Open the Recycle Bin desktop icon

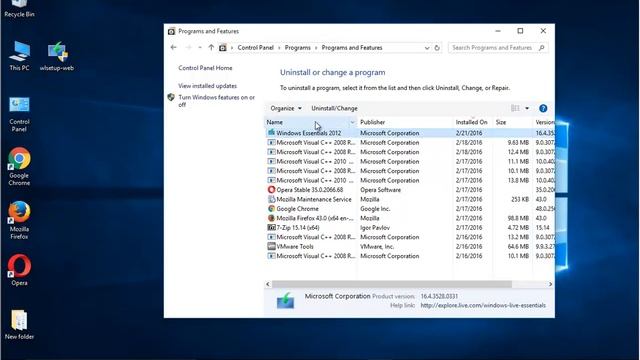[x=19, y=8]
